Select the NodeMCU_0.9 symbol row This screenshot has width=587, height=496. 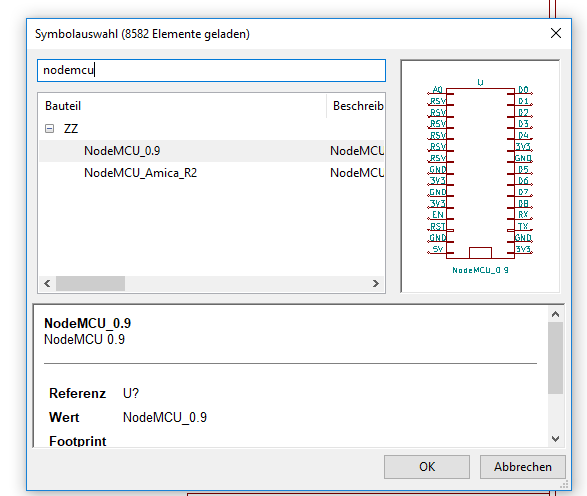[x=212, y=151]
